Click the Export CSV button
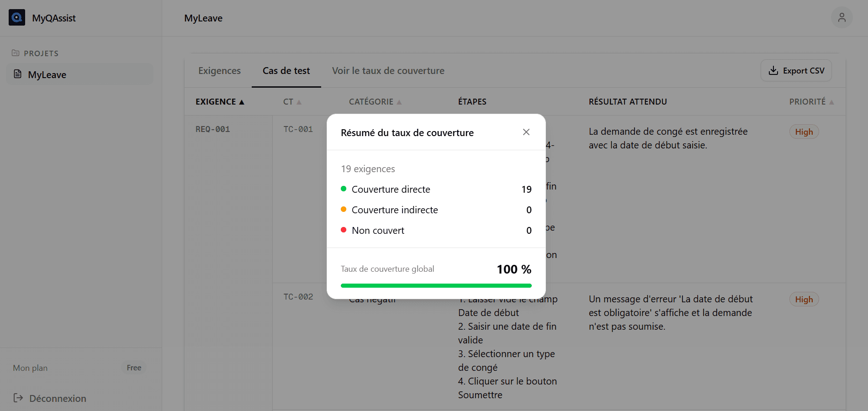This screenshot has width=868, height=411. coord(796,70)
